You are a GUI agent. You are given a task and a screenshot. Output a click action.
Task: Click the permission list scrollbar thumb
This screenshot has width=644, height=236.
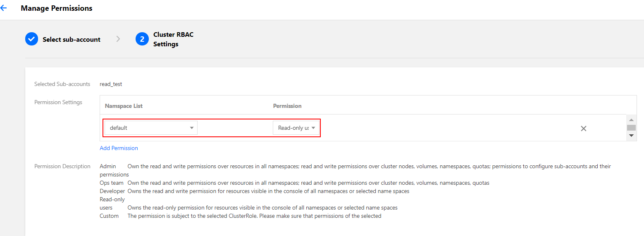point(631,128)
